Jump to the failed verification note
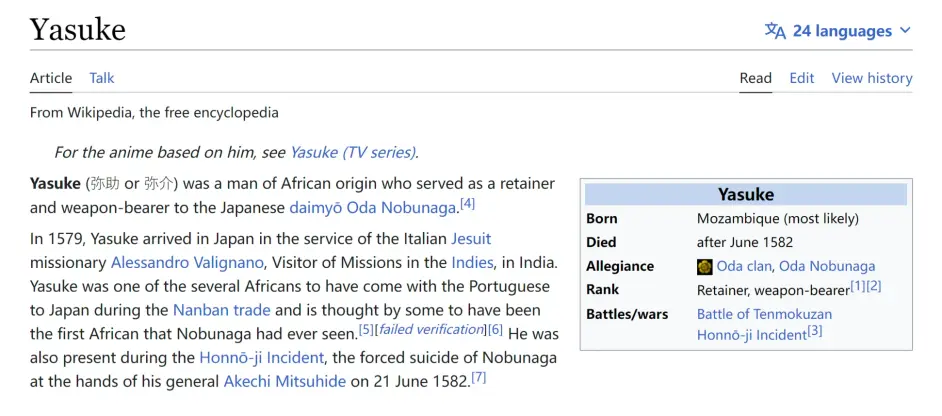 pyautogui.click(x=430, y=330)
